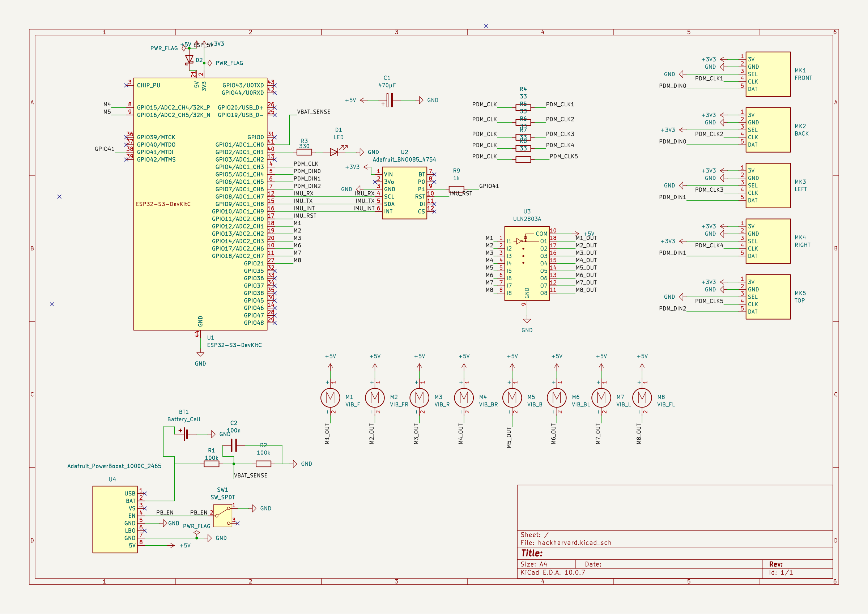Click the M1_OUT label on ULN2803A pin 18

click(586, 238)
